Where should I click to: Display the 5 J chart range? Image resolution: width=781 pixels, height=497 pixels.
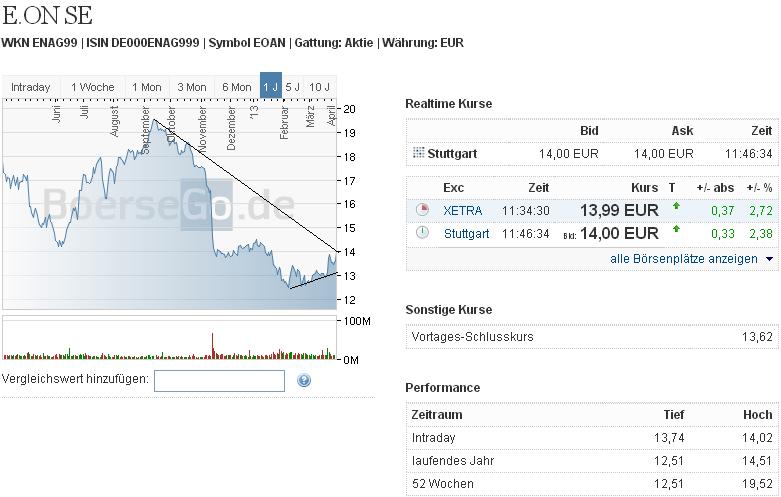293,87
